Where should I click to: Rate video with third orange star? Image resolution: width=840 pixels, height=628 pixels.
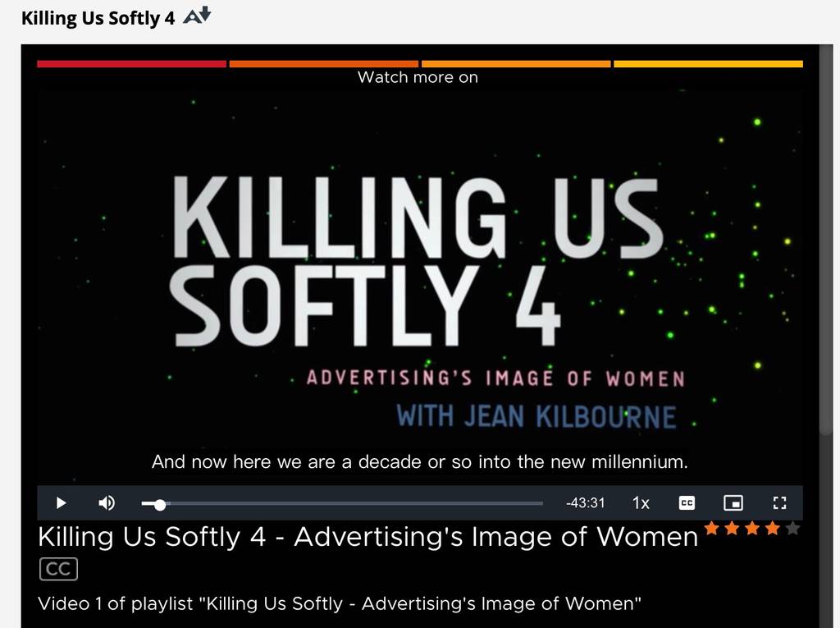(752, 528)
